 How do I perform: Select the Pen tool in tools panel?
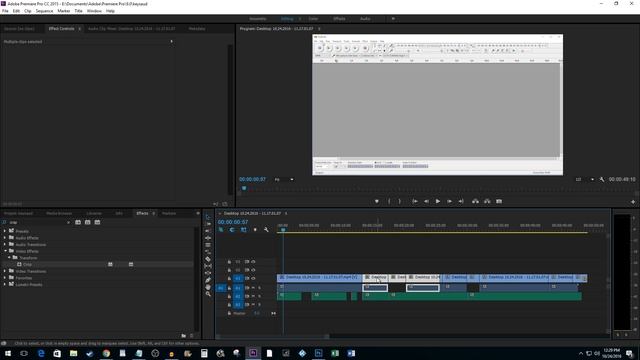[208, 280]
